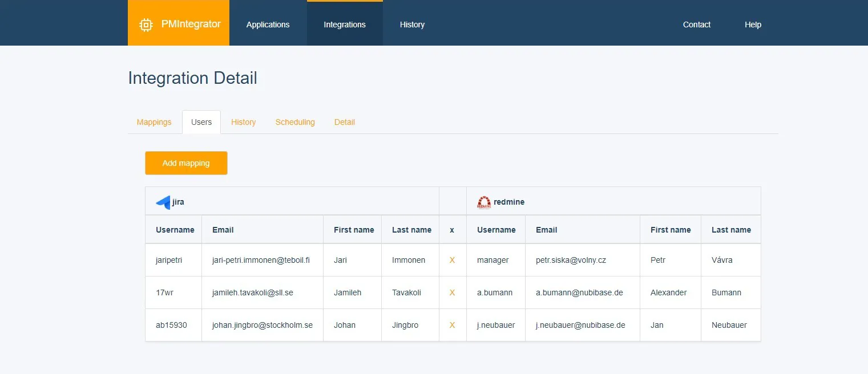Click the PMIntegrator chip logo icon
Screen dimensions: 868x374
146,24
